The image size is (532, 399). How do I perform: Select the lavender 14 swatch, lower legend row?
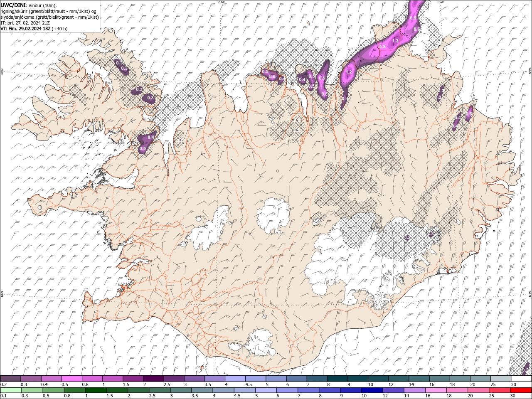click(x=415, y=390)
